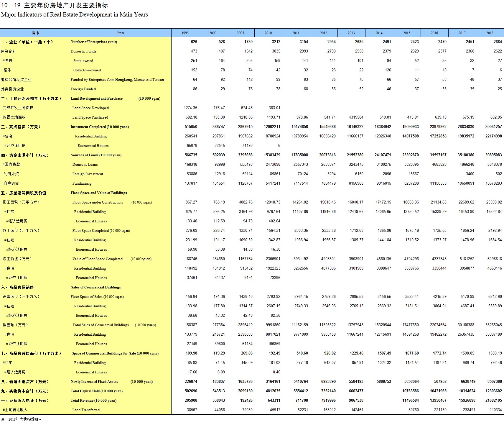Select the 'Fundraising' row label
Screen dimensions: 504x443
click(x=82, y=183)
